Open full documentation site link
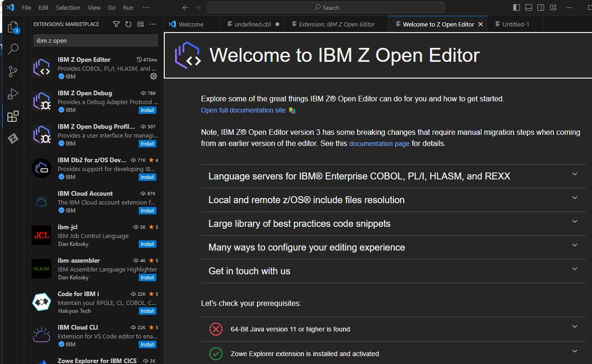 click(243, 110)
